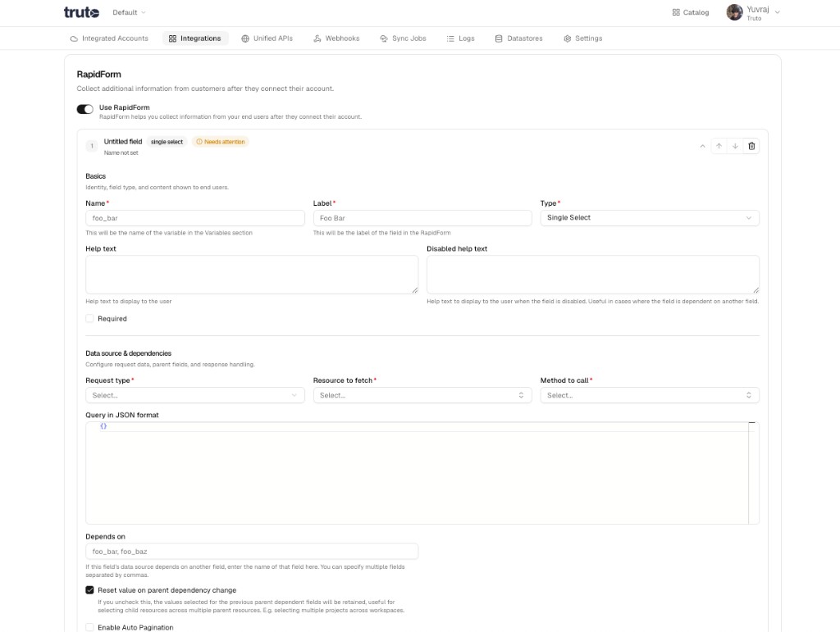Click the RapidForm heading

pos(98,75)
